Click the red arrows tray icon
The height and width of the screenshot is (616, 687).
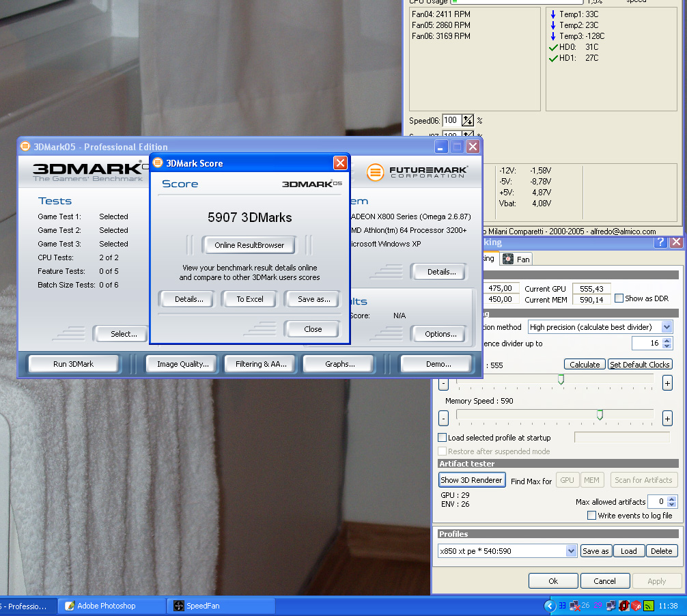coord(623,606)
